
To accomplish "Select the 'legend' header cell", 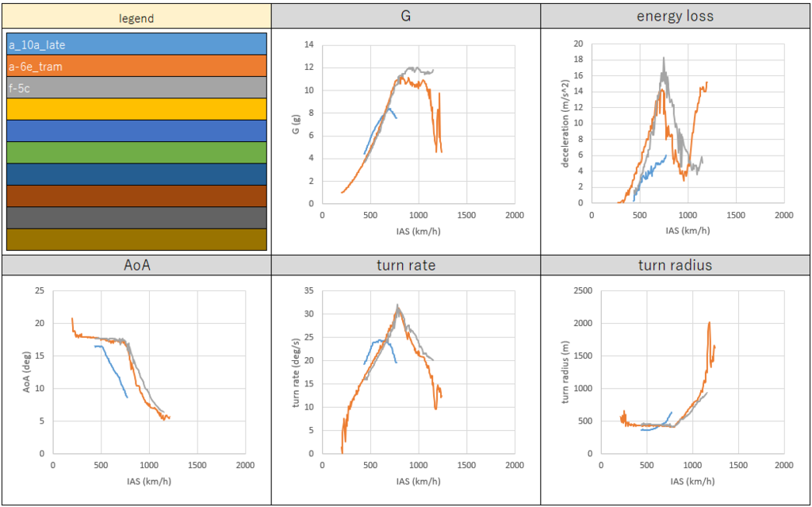I will pyautogui.click(x=136, y=17).
